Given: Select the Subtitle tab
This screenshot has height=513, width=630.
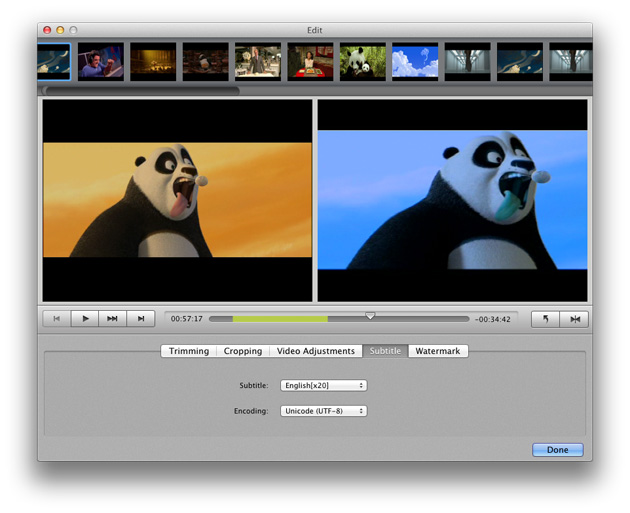Looking at the screenshot, I should [385, 351].
